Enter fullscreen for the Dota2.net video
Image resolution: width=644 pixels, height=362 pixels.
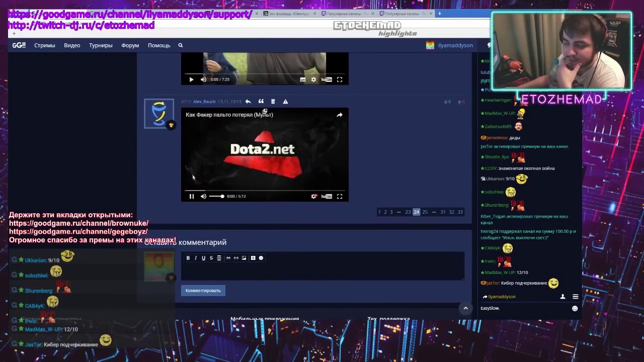click(x=340, y=197)
